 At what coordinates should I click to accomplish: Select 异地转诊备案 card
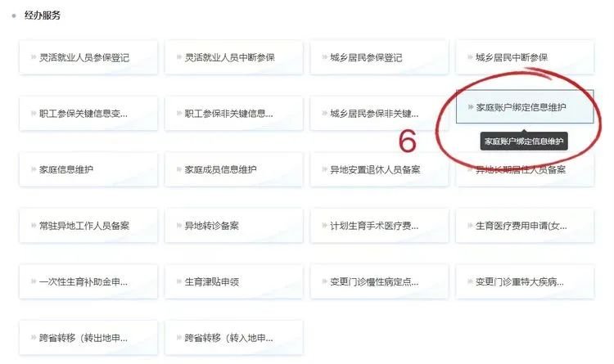coord(234,226)
